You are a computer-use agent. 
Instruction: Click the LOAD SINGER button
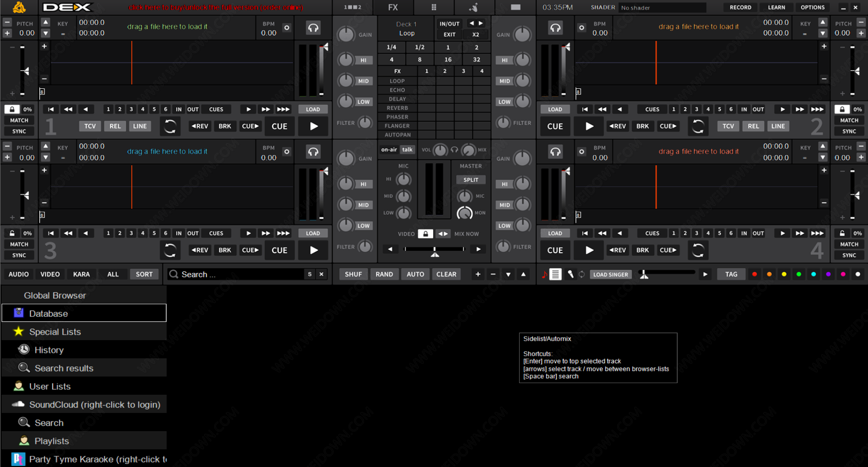coord(610,274)
